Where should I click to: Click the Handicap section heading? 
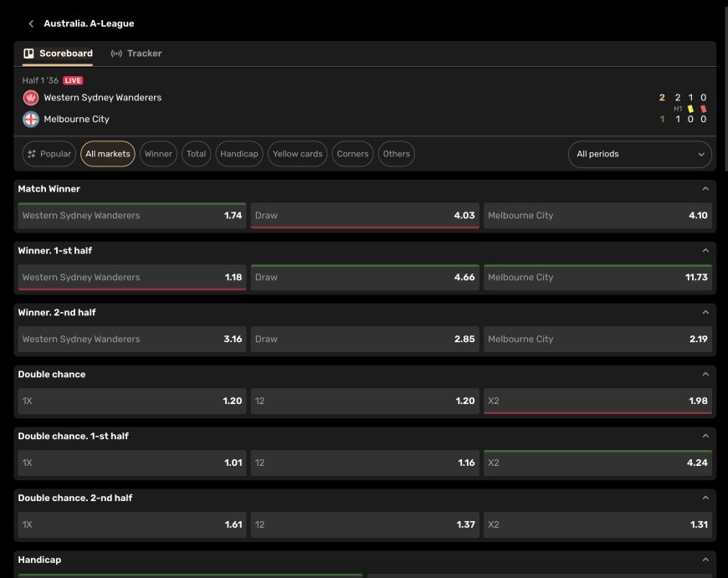[39, 560]
